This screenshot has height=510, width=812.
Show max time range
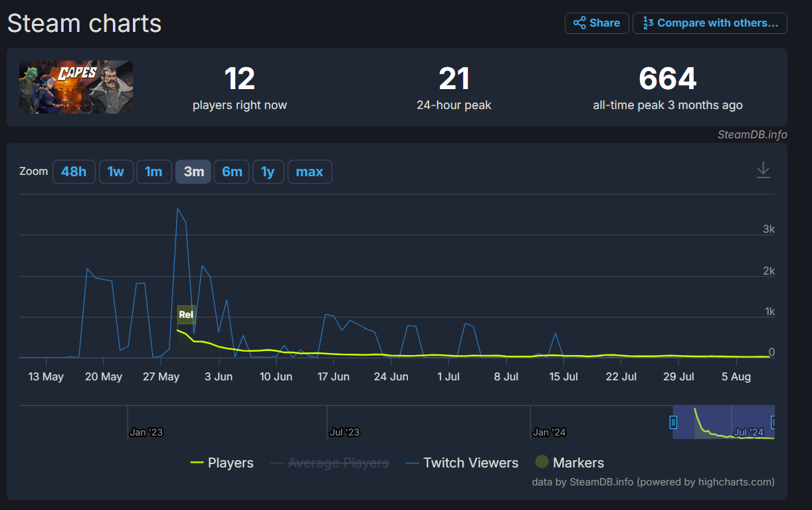tap(310, 172)
